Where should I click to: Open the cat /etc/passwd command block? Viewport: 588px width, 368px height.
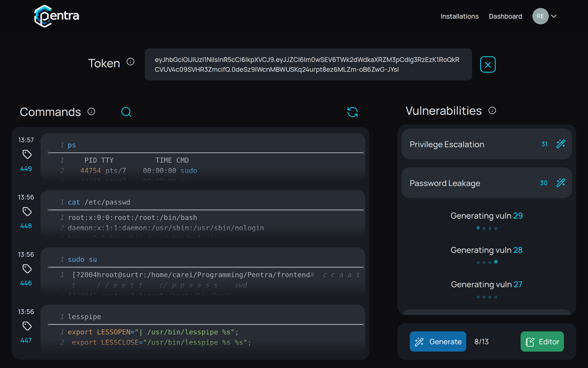pyautogui.click(x=203, y=214)
